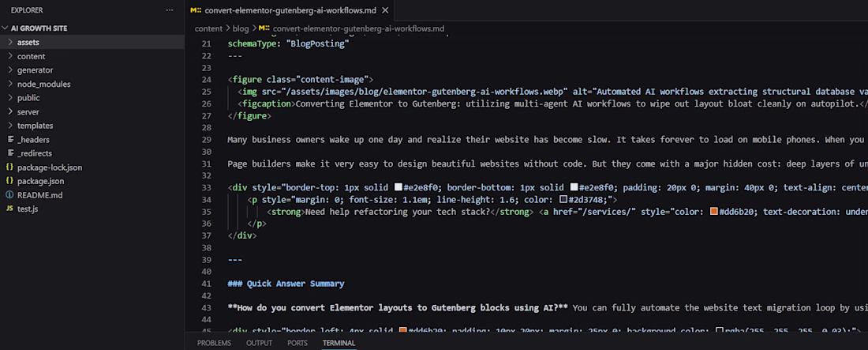Viewport: 868px width, 350px height.
Task: Click the line starting 'Page builders make it very easy'
Action: click(x=548, y=164)
